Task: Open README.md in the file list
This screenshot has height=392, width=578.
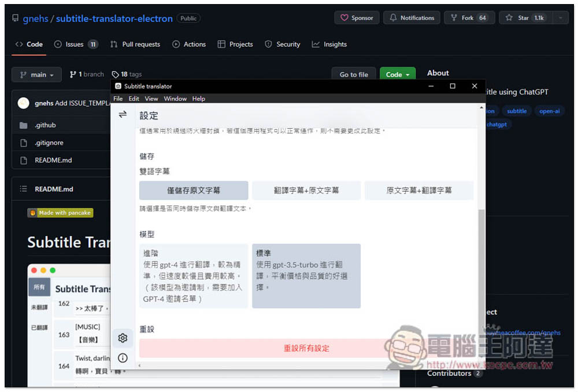Action: [x=53, y=160]
